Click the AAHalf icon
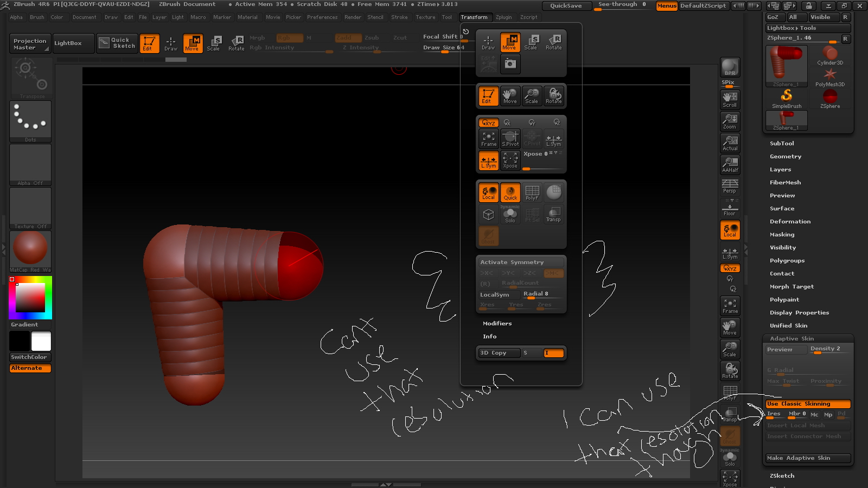868x488 pixels. [730, 164]
